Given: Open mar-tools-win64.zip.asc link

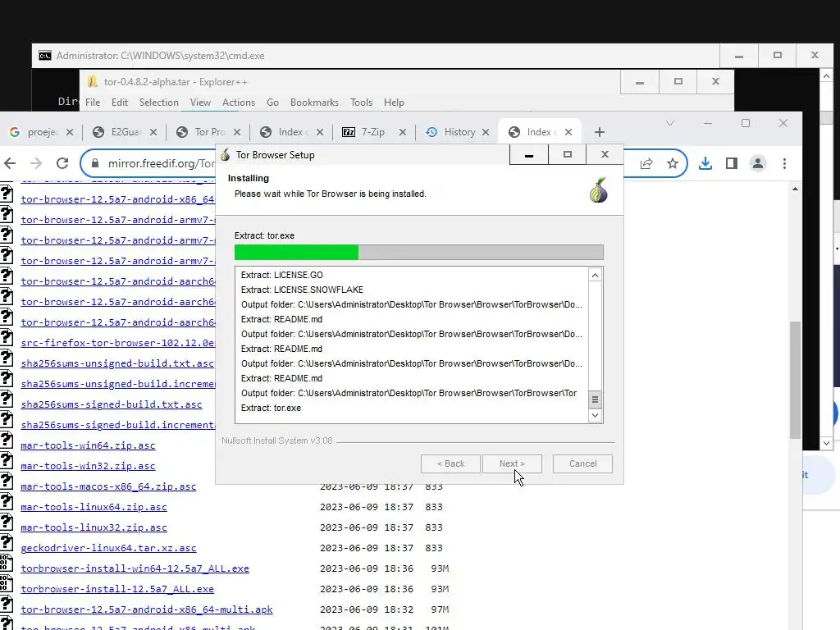Looking at the screenshot, I should tap(88, 445).
